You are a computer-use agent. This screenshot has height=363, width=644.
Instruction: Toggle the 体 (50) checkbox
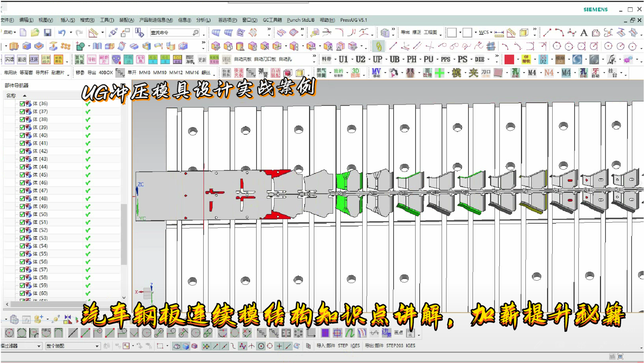tap(22, 214)
